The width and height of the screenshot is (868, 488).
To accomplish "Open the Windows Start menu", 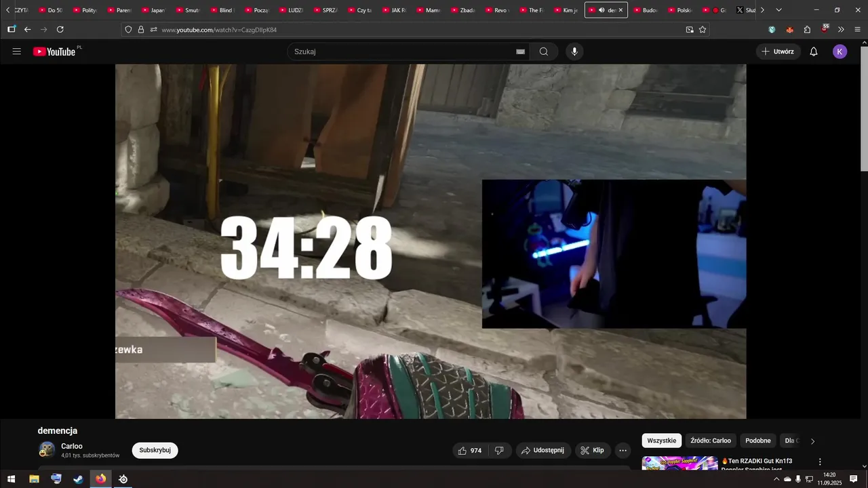I will [12, 479].
